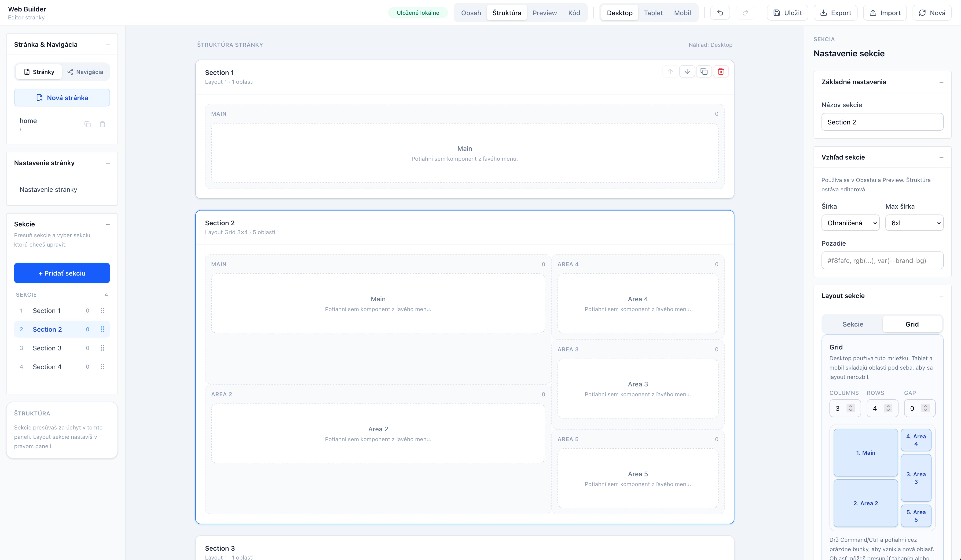Collapse the Vzhľad sekcie panel
The image size is (961, 560).
[941, 157]
